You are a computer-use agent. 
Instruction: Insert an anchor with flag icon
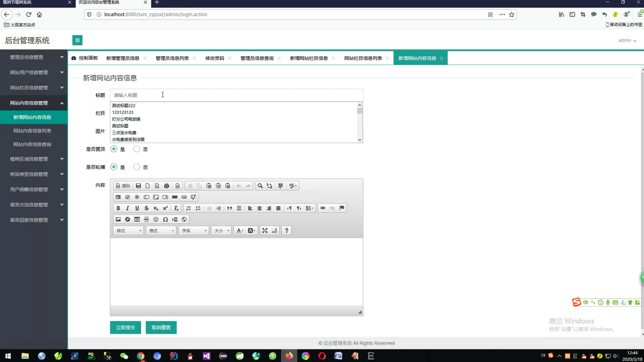(x=342, y=208)
